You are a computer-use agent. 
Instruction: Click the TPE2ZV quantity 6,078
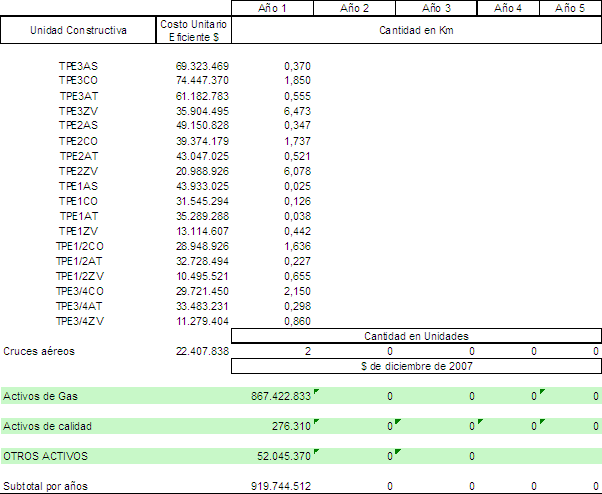click(x=297, y=171)
